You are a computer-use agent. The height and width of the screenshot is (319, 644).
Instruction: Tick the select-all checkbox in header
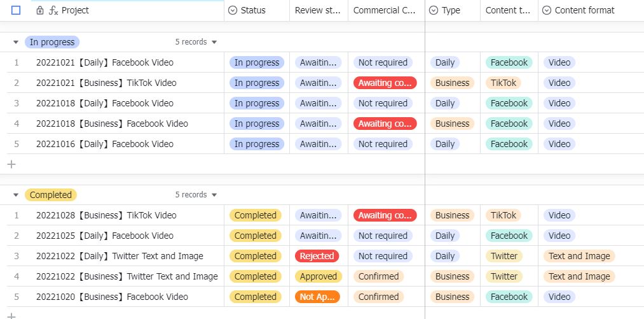[16, 11]
